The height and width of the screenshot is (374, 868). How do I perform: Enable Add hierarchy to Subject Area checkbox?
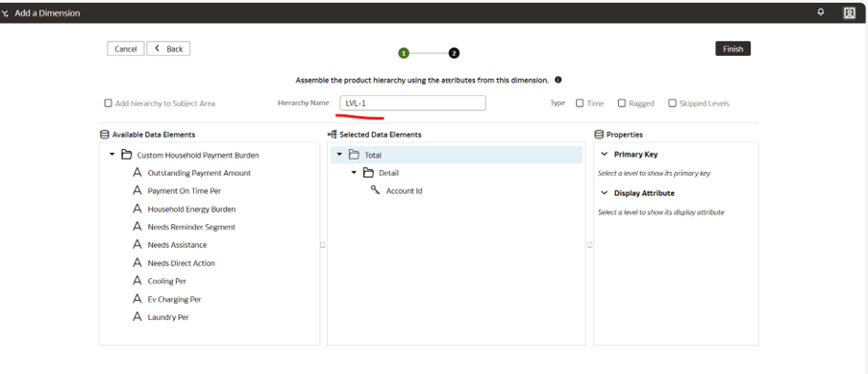pyautogui.click(x=108, y=103)
